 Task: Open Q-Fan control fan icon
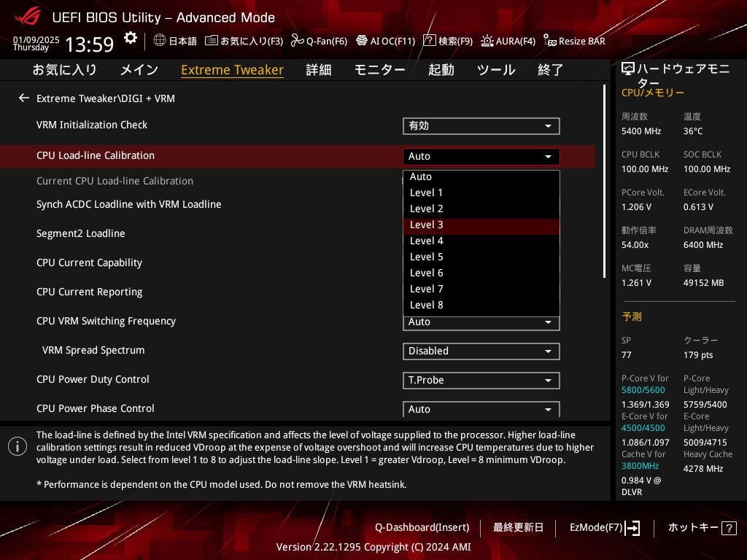pos(297,41)
